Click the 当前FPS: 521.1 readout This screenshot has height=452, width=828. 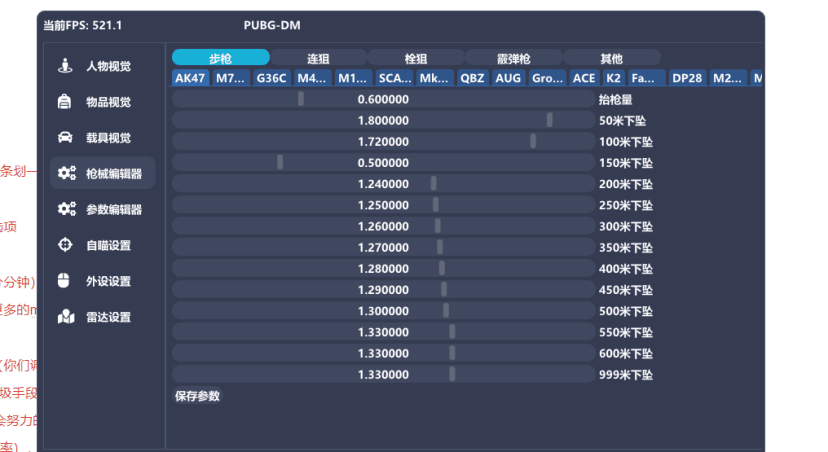click(x=82, y=25)
